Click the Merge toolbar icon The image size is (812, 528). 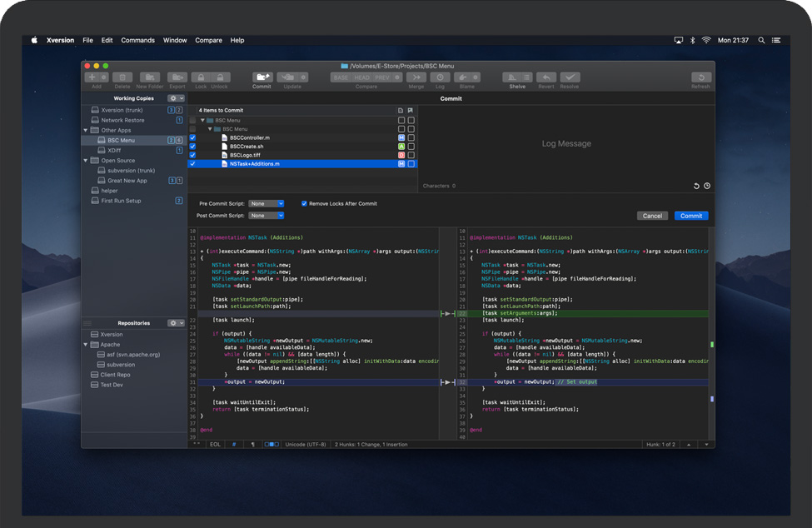tap(416, 77)
